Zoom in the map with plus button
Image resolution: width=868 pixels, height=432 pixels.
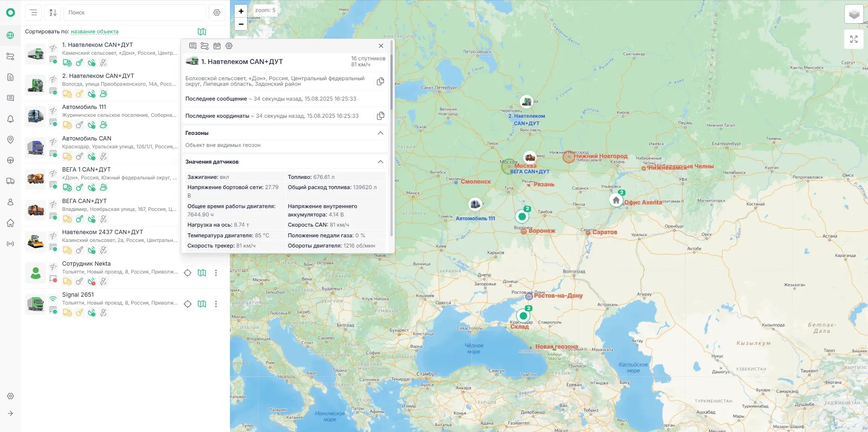241,11
